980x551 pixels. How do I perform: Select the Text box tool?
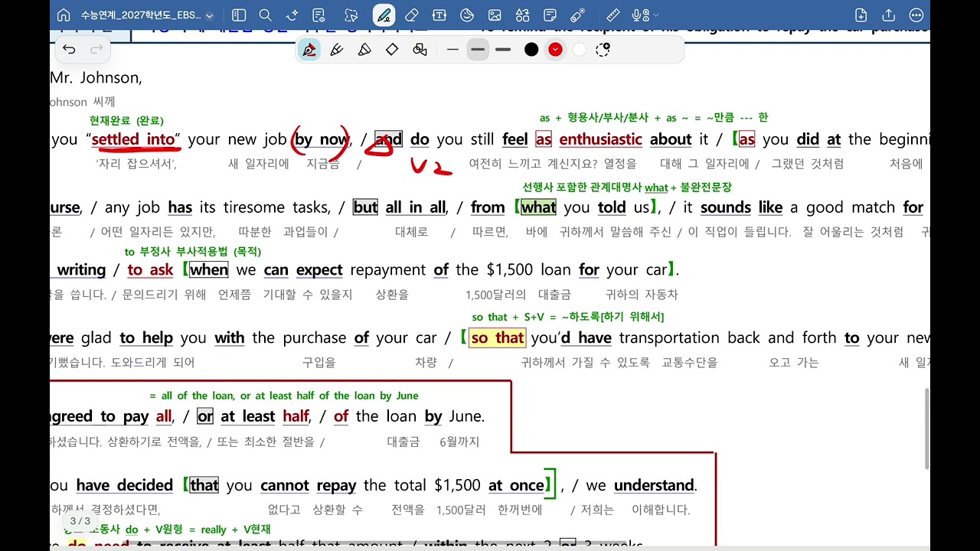tap(439, 15)
